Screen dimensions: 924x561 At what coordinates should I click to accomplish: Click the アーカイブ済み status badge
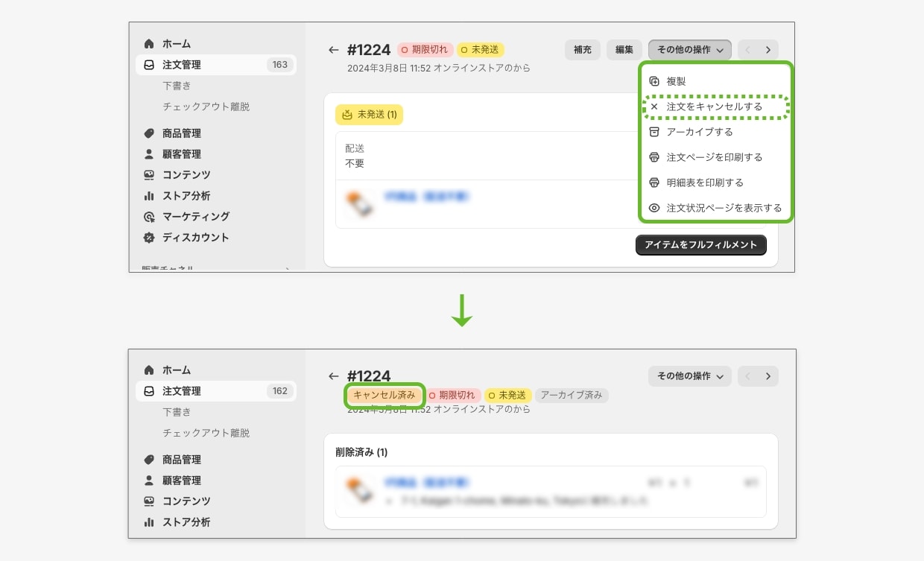pos(572,396)
